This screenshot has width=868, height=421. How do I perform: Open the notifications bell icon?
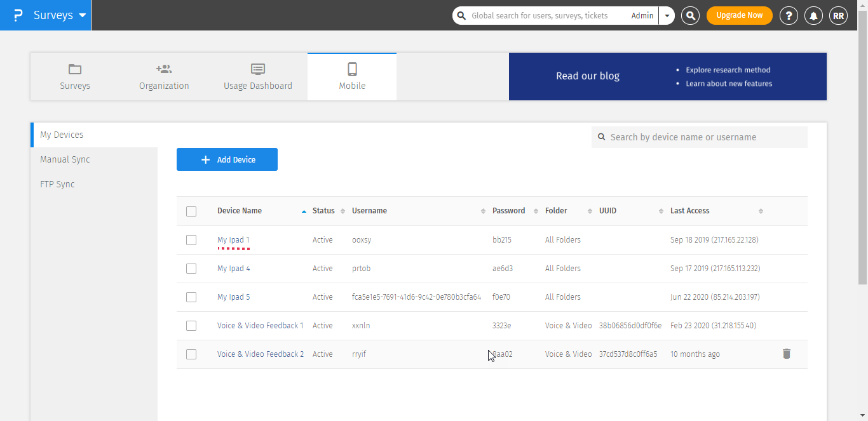point(813,16)
